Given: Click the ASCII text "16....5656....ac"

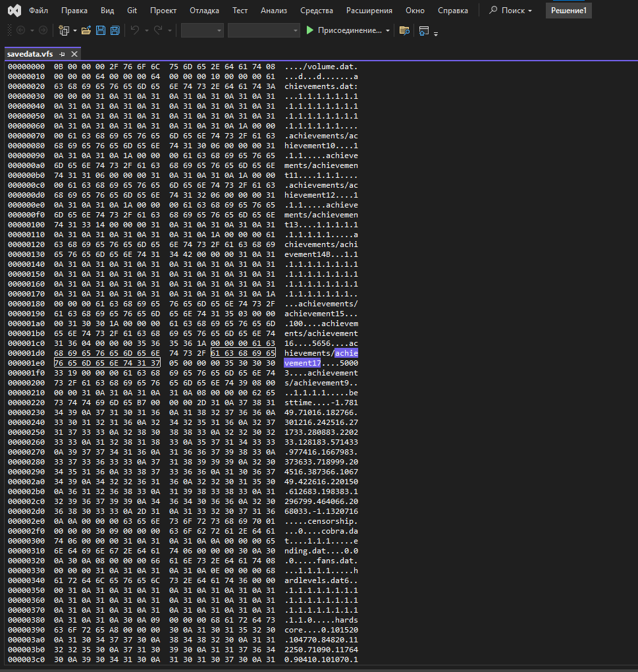Looking at the screenshot, I should tap(321, 343).
